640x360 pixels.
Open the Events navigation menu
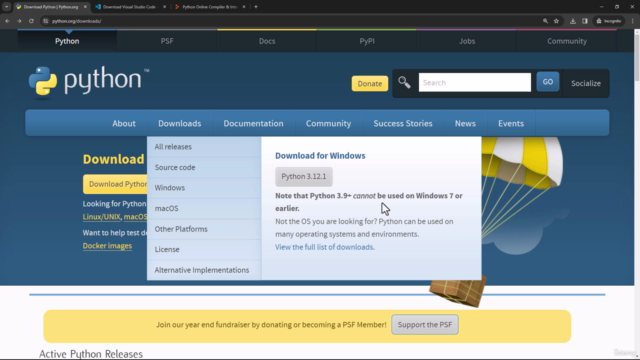pyautogui.click(x=511, y=123)
